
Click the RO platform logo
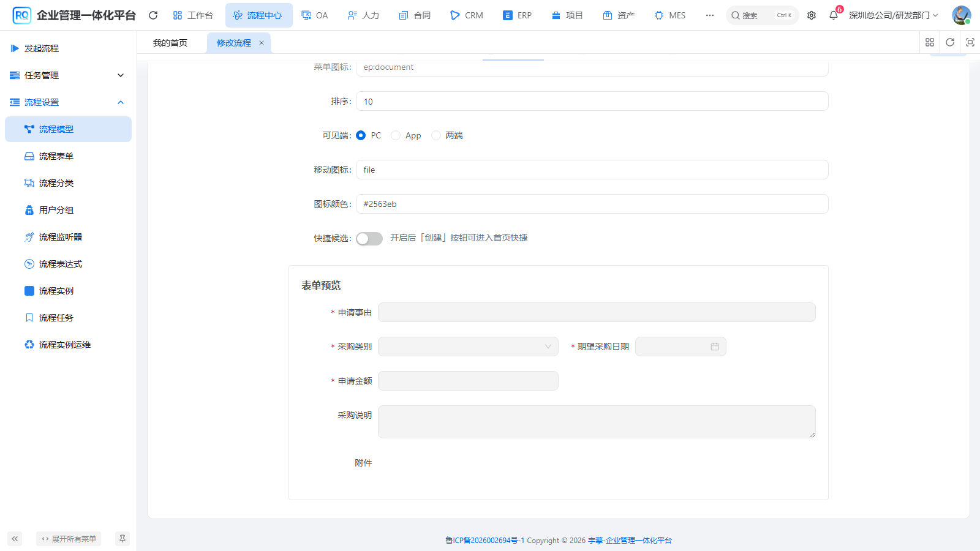pos(21,15)
